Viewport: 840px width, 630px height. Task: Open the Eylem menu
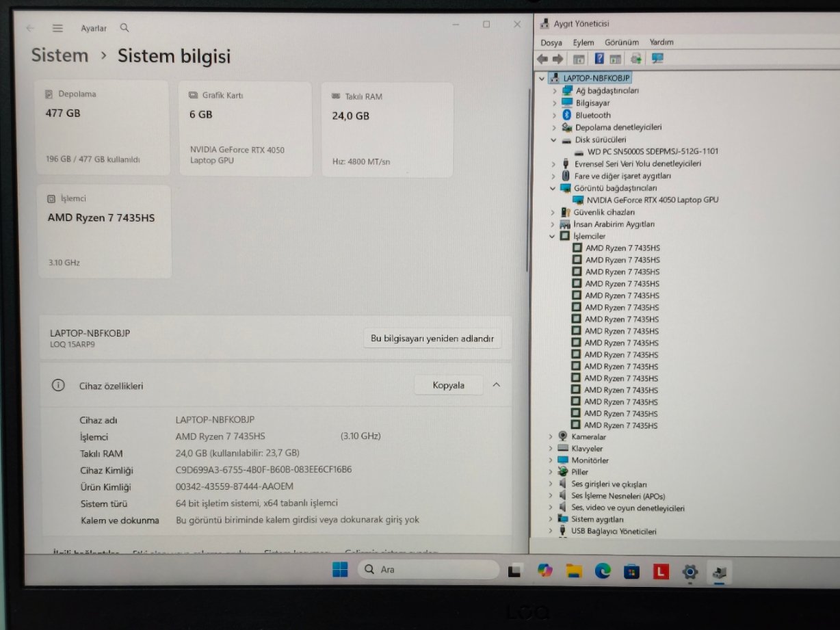click(583, 42)
